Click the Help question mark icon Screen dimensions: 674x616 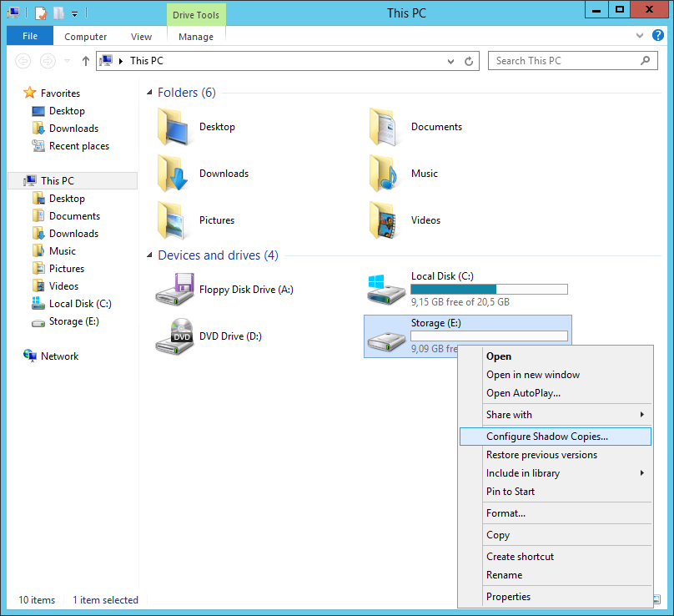tap(658, 35)
